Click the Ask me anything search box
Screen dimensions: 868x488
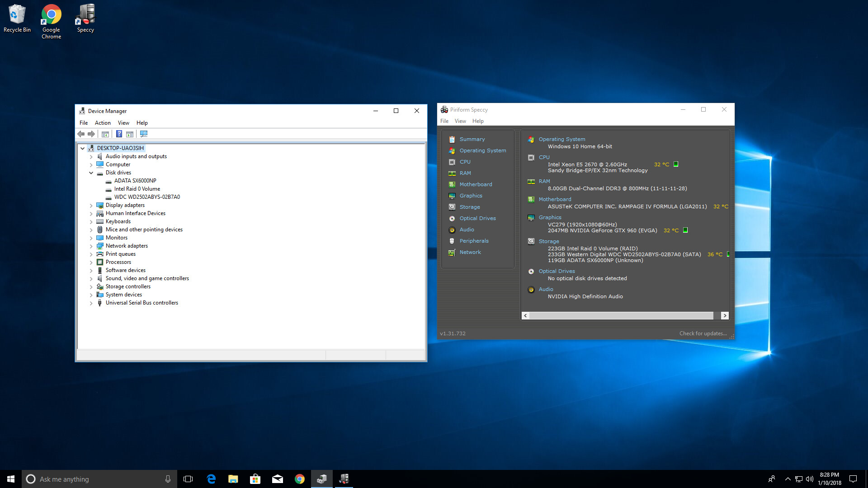tap(99, 479)
